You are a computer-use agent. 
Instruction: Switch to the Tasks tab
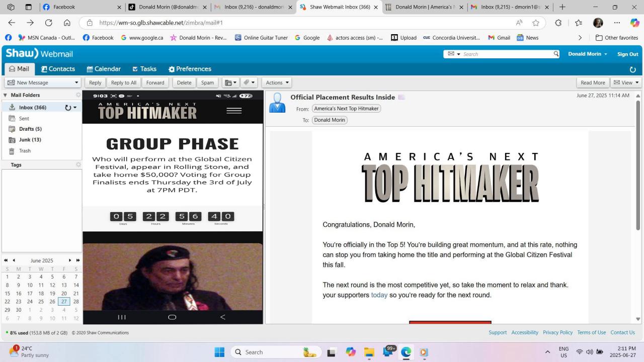[144, 69]
